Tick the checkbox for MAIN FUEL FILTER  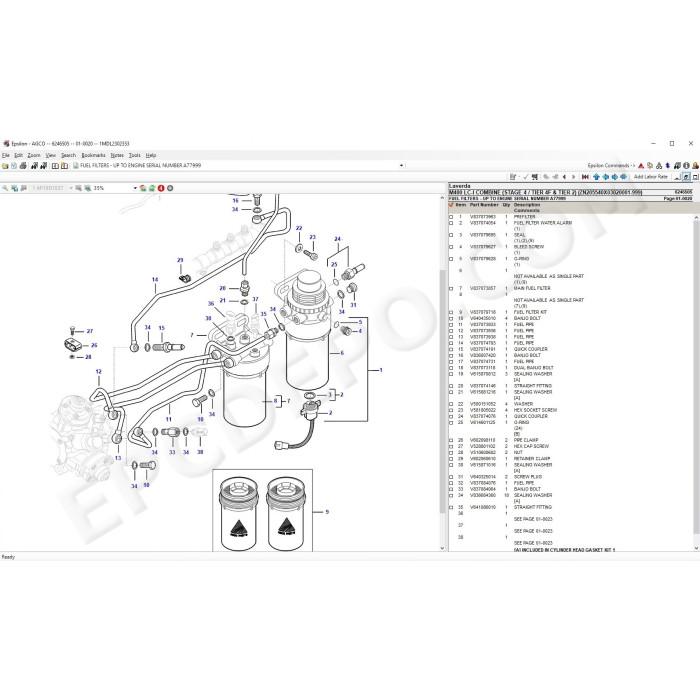click(x=451, y=288)
